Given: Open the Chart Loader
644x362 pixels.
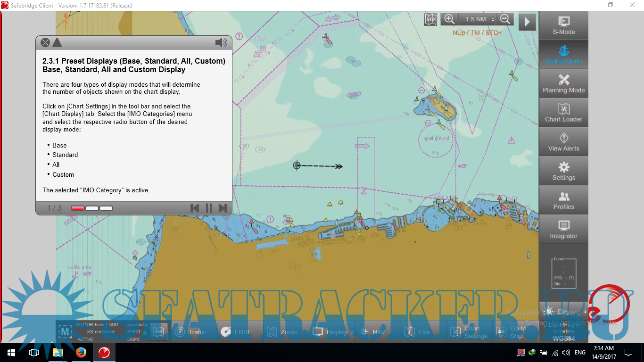Looking at the screenshot, I should [563, 113].
